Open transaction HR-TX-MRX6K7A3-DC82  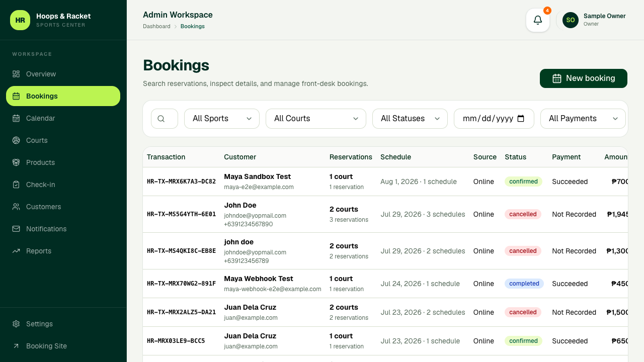coord(181,182)
